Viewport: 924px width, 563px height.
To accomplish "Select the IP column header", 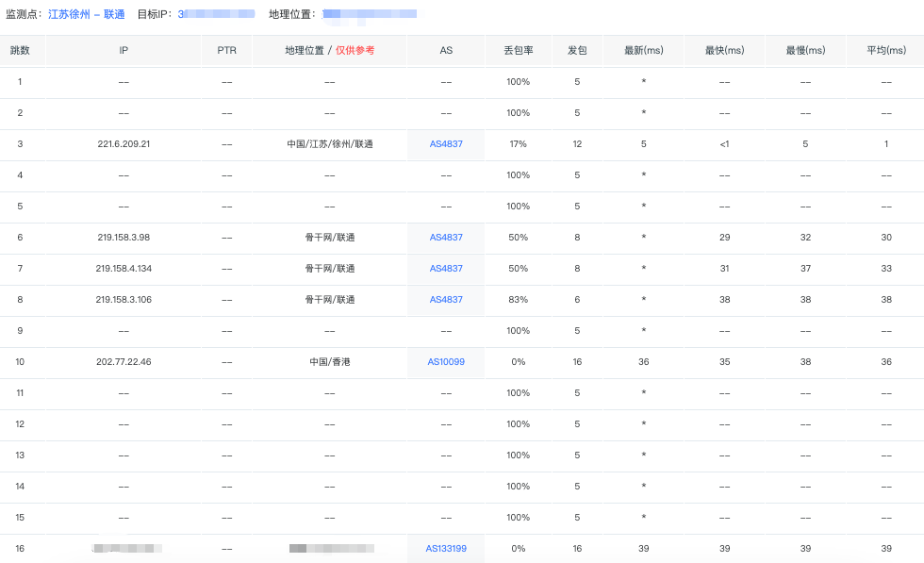I will (x=124, y=50).
